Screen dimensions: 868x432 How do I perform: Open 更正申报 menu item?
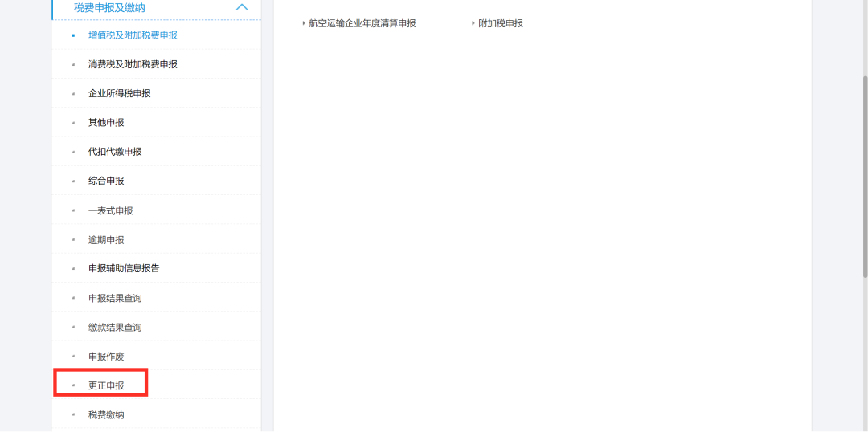point(106,385)
